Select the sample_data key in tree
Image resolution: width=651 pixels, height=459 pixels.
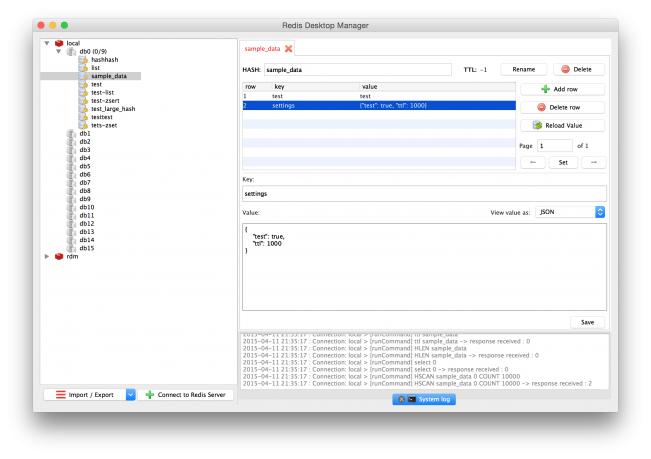point(109,76)
